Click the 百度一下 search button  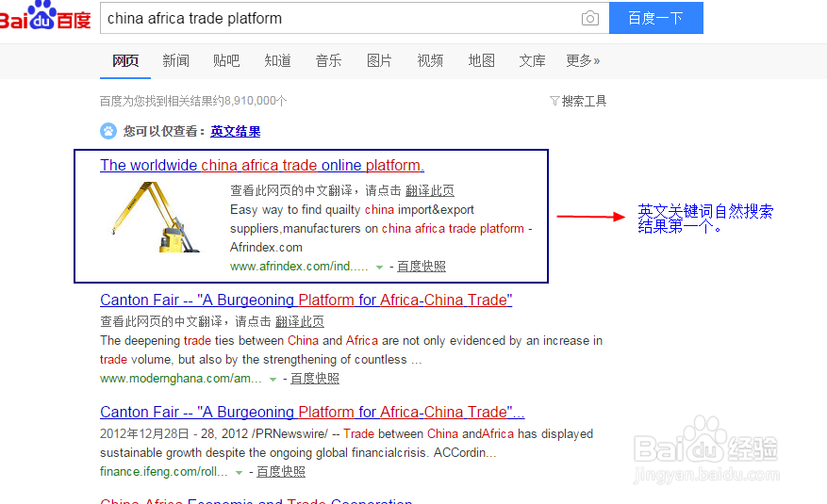[x=656, y=18]
